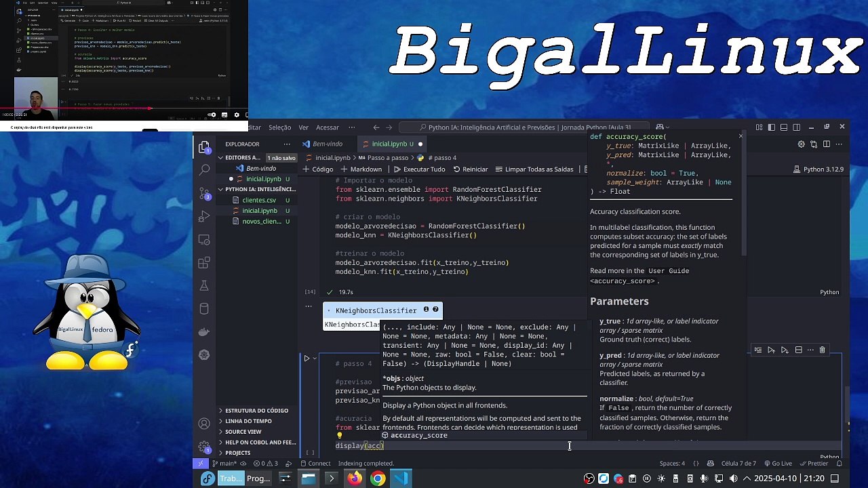Open the Explorer view in activity bar
868x488 pixels.
click(204, 147)
